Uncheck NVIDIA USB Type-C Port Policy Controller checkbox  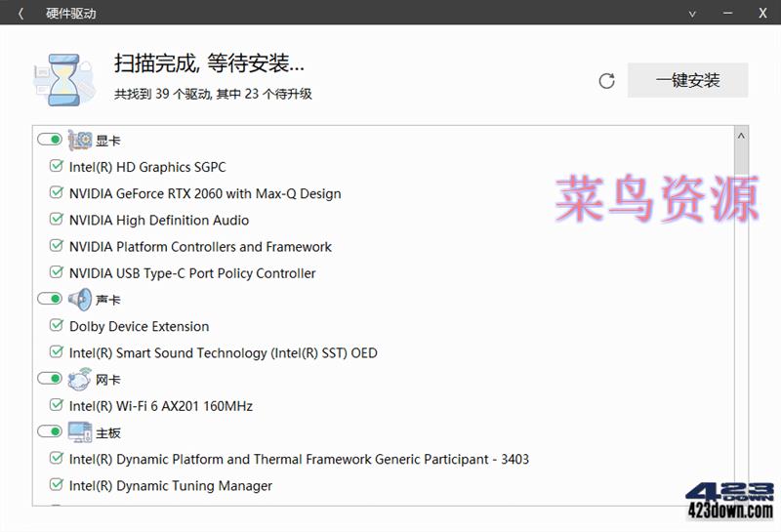[57, 272]
